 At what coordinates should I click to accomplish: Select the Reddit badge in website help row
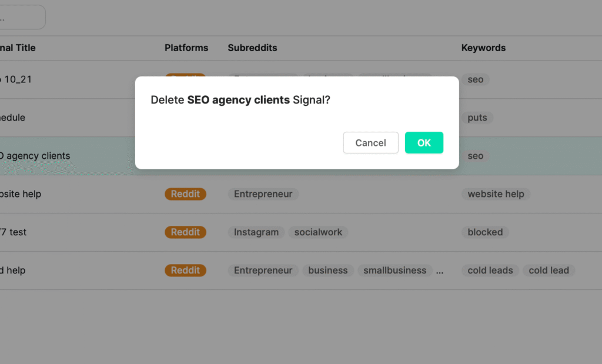pyautogui.click(x=185, y=194)
